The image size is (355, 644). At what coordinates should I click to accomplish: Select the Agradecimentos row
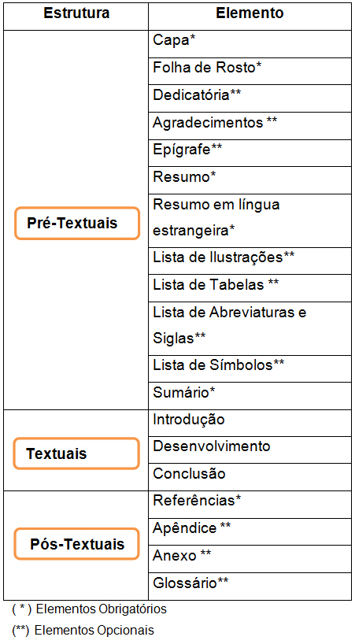pyautogui.click(x=250, y=125)
